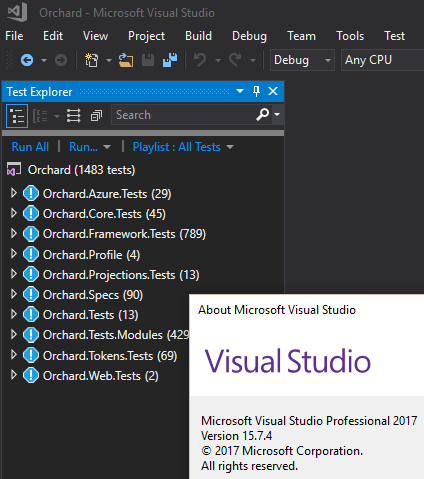Click the not-run status icon for Orchard.Framework.Tests
The image size is (424, 479).
31,234
